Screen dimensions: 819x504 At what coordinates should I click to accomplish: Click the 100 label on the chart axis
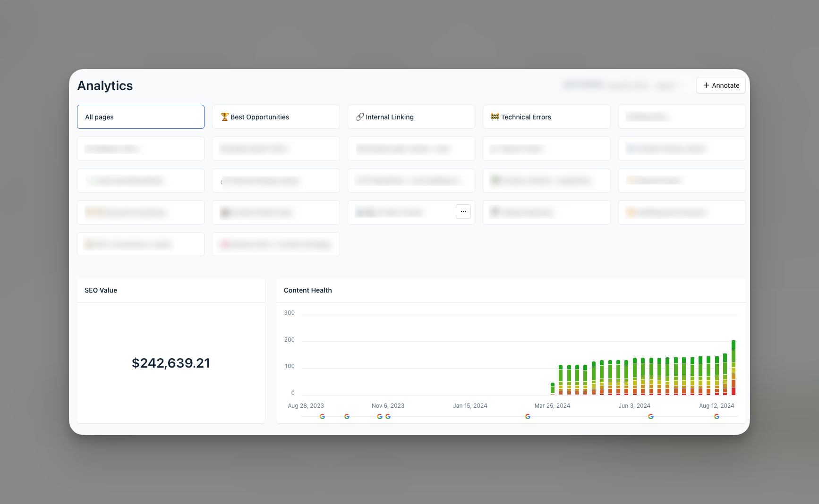click(x=290, y=366)
